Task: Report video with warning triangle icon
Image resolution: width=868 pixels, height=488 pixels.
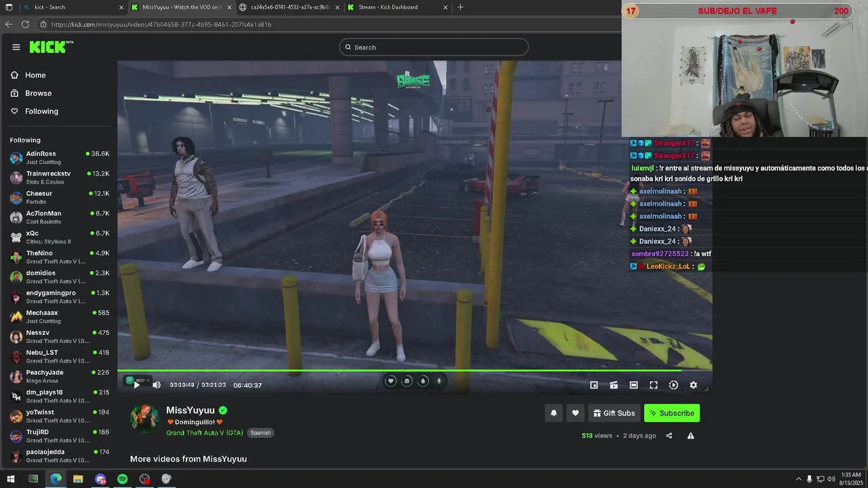Action: [690, 436]
